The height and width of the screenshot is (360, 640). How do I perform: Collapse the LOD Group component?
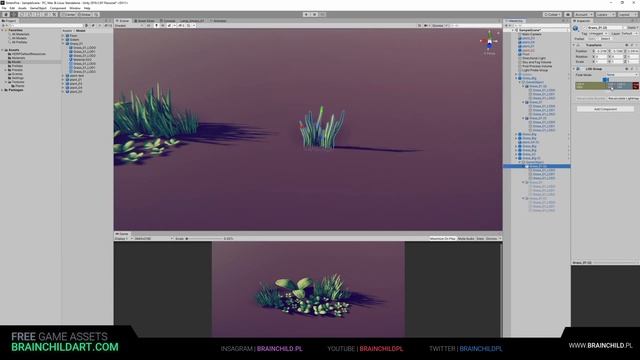[x=574, y=69]
